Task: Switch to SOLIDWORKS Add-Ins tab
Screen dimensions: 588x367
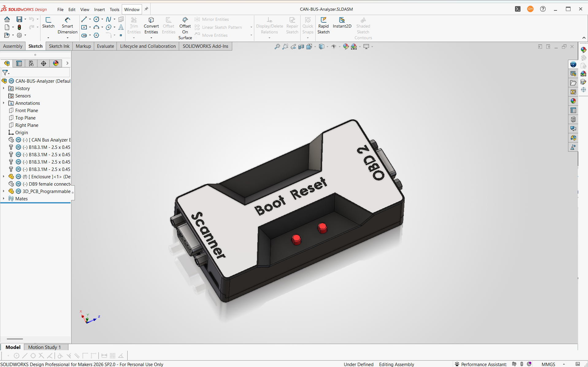Action: pos(206,46)
